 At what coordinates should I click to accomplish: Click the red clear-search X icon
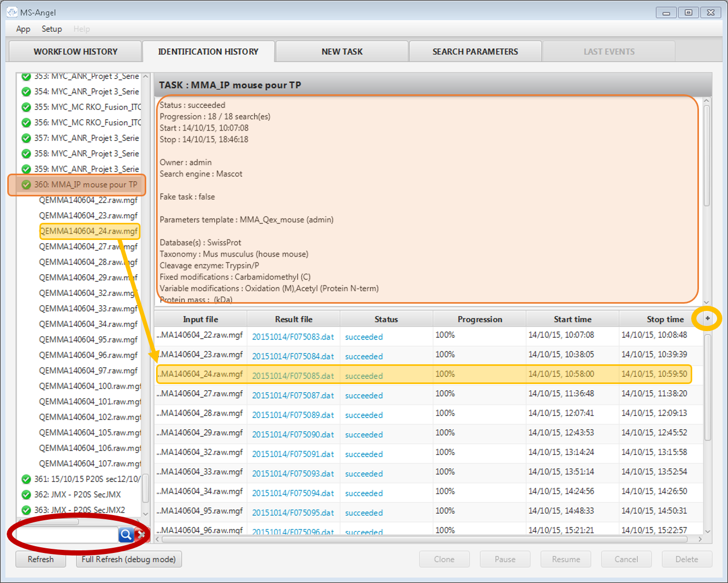coord(140,534)
